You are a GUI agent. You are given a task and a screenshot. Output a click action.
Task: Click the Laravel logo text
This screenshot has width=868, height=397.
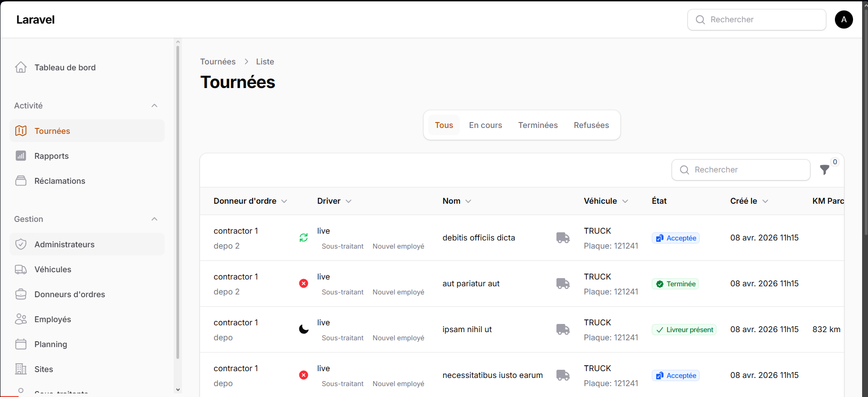35,20
